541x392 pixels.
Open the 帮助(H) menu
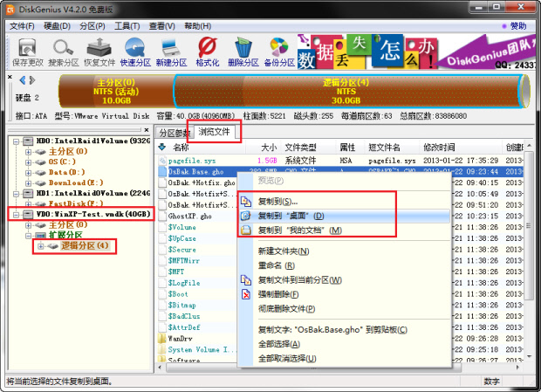tap(197, 26)
